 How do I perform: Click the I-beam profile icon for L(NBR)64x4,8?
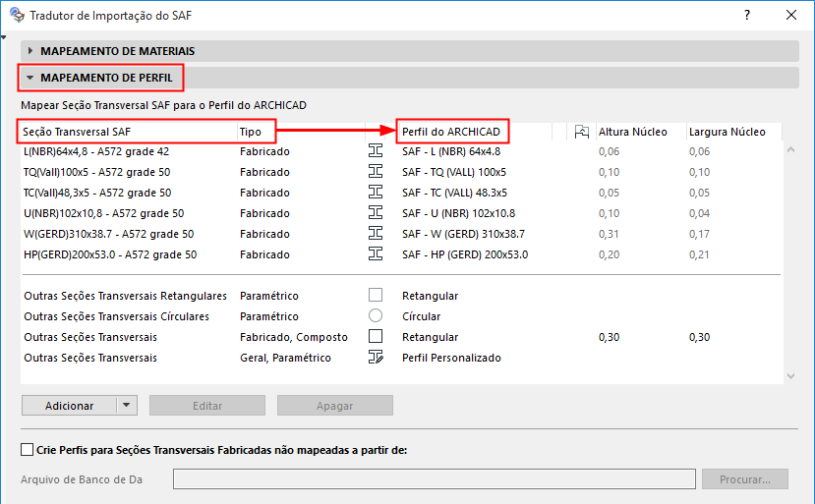375,151
